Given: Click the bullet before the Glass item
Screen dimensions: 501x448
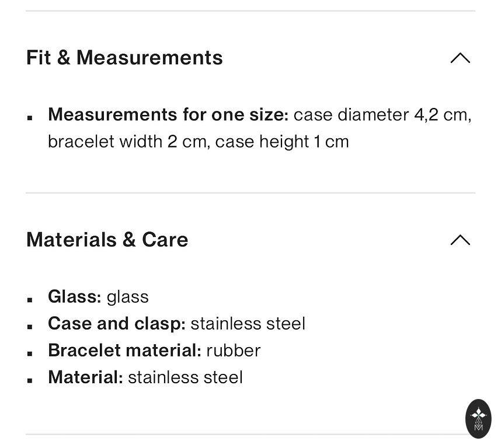Looking at the screenshot, I should tap(30, 299).
